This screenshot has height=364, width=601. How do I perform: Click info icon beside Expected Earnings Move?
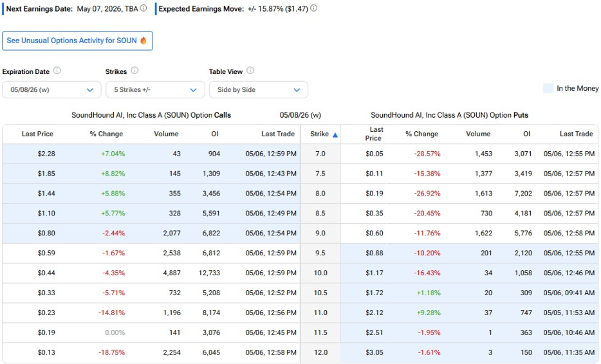[x=313, y=8]
